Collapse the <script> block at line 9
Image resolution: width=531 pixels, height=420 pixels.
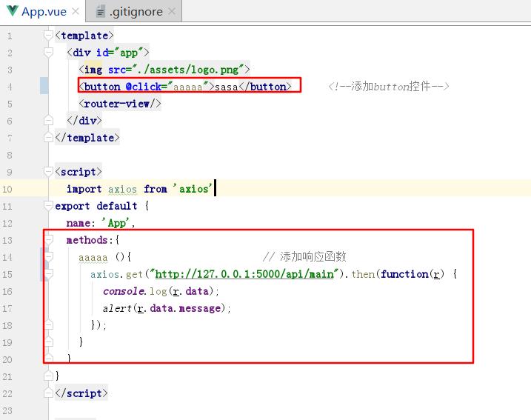pyautogui.click(x=49, y=172)
